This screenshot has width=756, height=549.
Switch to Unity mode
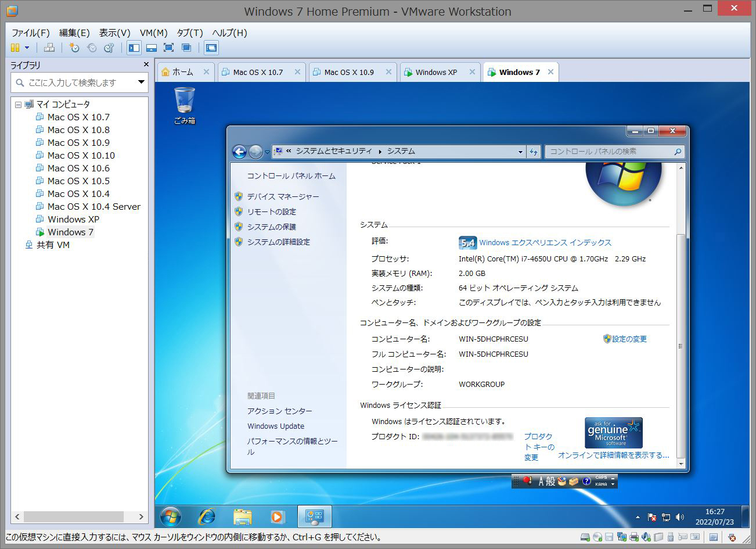point(186,48)
